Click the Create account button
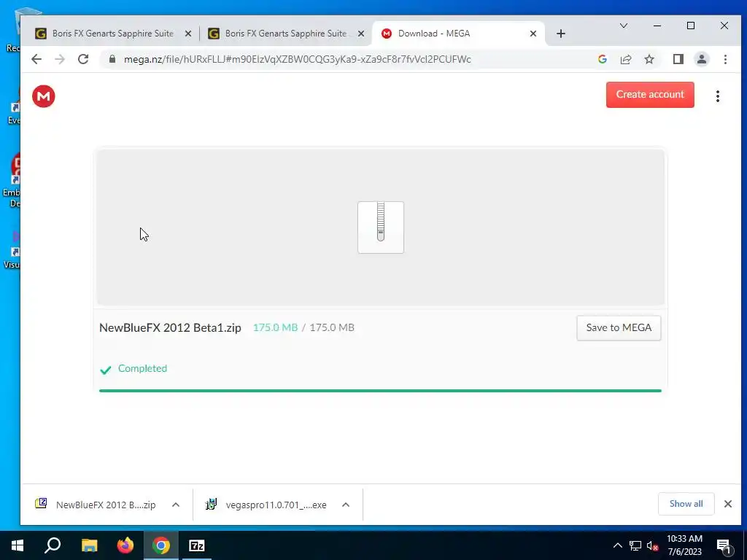The height and width of the screenshot is (560, 747). tap(650, 94)
